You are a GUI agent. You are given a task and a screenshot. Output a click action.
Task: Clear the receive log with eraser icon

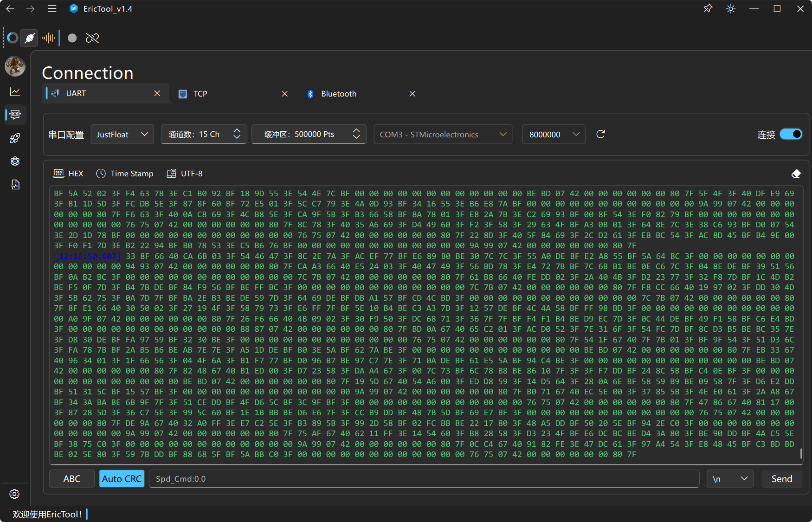pos(796,174)
